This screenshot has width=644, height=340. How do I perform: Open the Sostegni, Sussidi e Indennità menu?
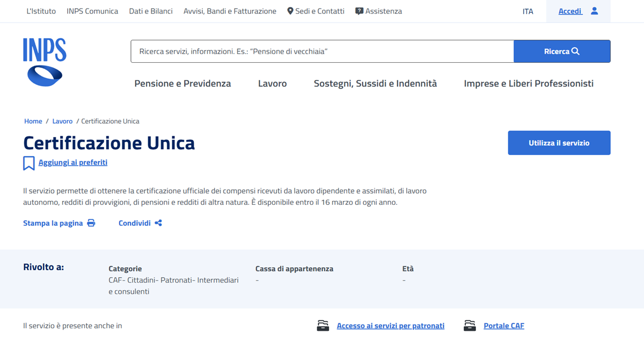[x=375, y=84]
